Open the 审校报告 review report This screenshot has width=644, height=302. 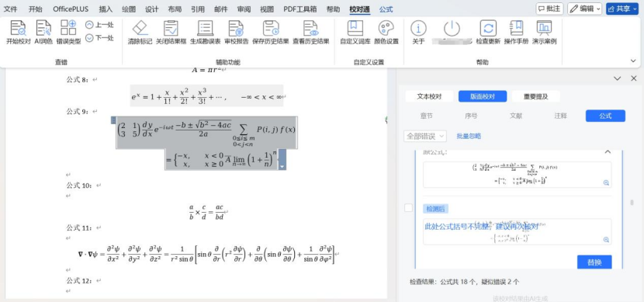pos(236,32)
